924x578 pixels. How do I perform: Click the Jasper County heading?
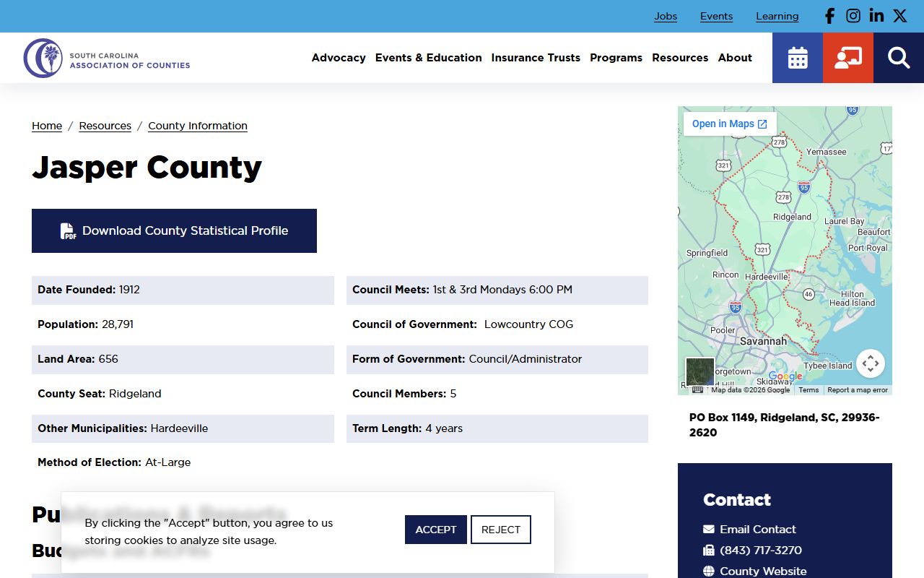pyautogui.click(x=147, y=168)
